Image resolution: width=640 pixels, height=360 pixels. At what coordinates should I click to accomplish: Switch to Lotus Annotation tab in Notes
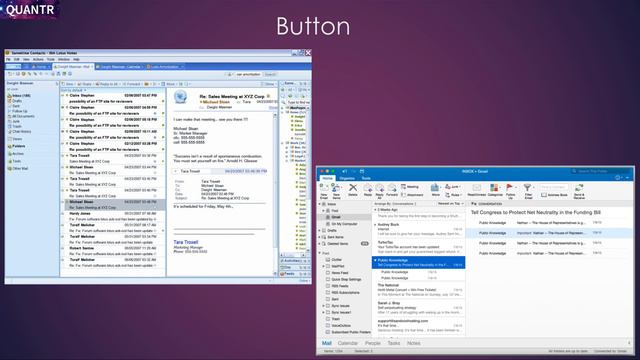[164, 67]
